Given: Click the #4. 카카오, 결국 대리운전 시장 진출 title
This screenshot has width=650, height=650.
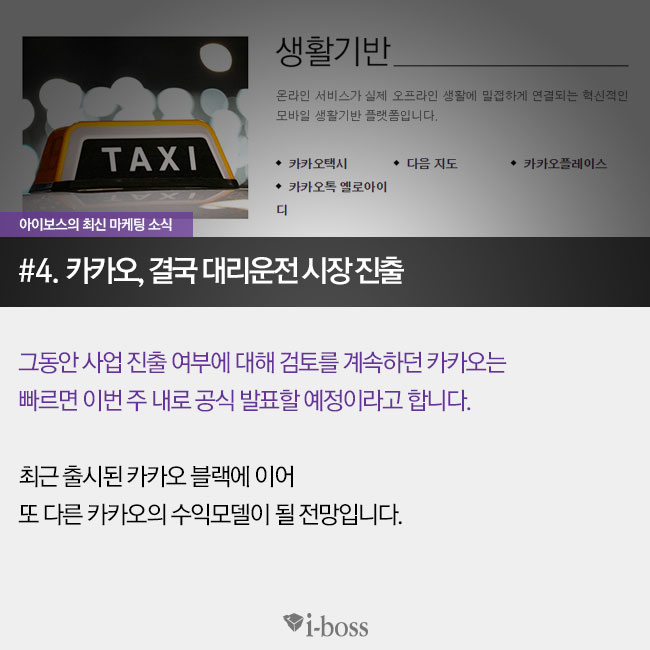Looking at the screenshot, I should [211, 271].
